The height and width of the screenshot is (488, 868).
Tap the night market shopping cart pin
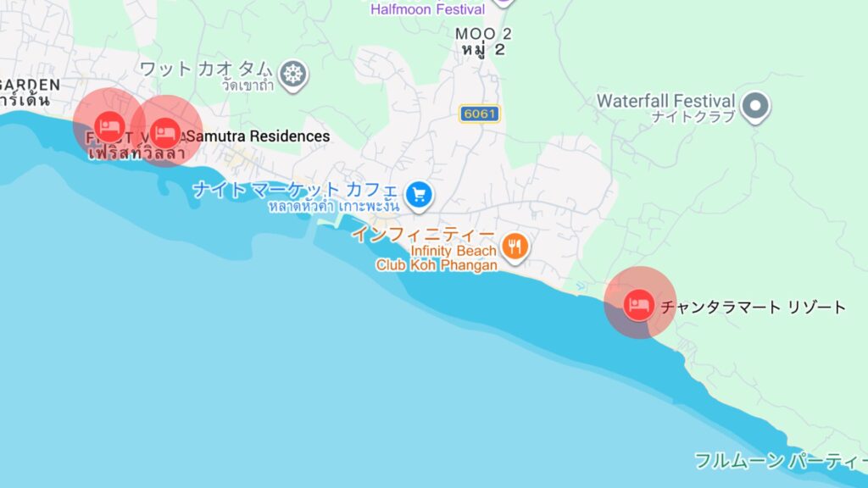pyautogui.click(x=419, y=196)
